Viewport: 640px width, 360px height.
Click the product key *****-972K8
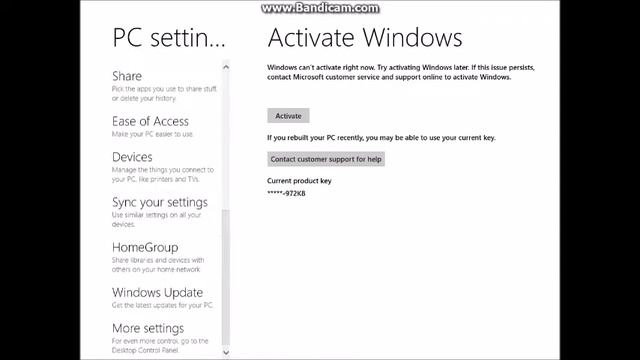[286, 193]
